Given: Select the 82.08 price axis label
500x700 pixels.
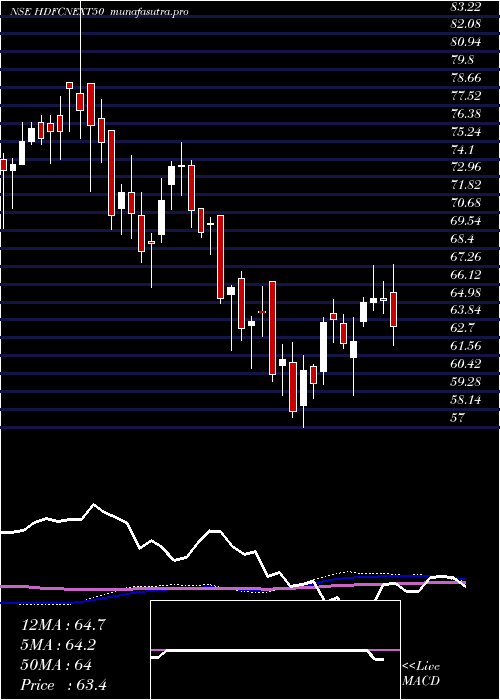Looking at the screenshot, I should pyautogui.click(x=466, y=24).
